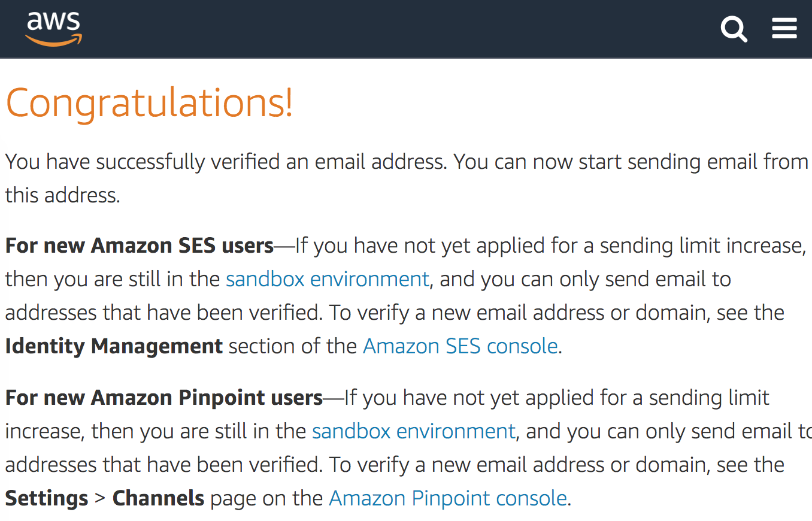Click 'section of the' text before the SES link
812x521 pixels.
(293, 346)
